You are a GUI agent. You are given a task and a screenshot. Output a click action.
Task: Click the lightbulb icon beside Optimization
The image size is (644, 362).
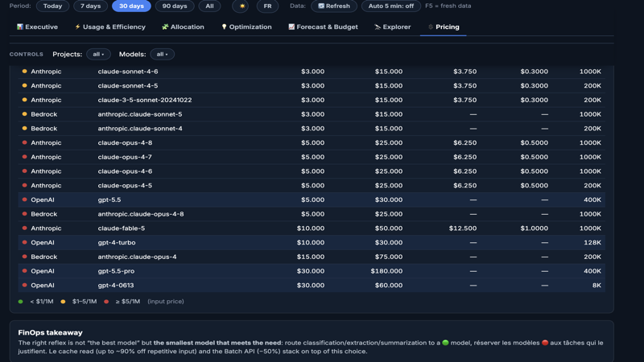coord(224,27)
